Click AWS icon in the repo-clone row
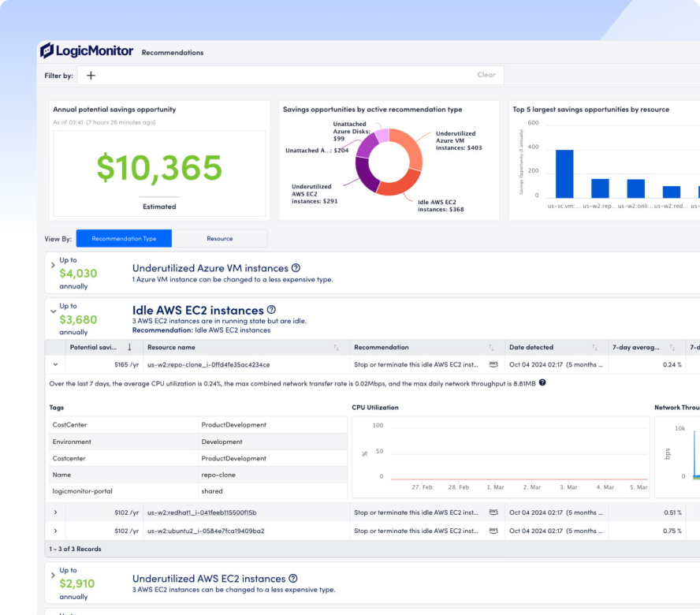Image resolution: width=700 pixels, height=615 pixels. [493, 364]
